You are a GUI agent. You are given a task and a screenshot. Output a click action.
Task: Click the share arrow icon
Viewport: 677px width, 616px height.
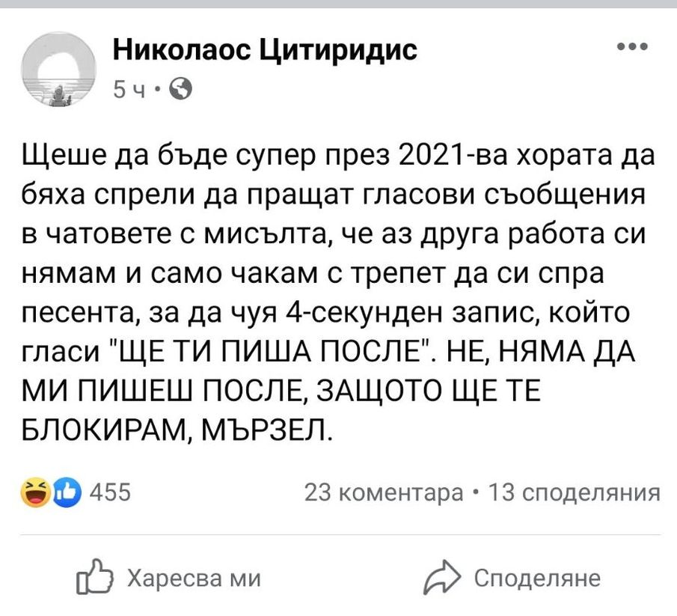click(441, 579)
